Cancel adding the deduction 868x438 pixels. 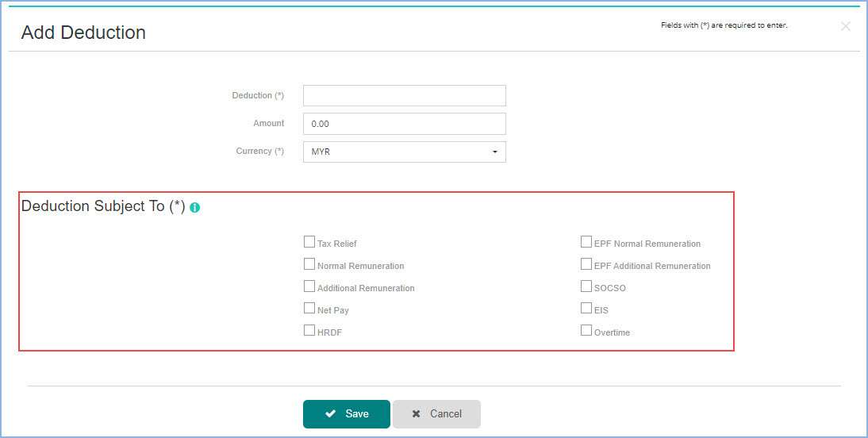[436, 414]
